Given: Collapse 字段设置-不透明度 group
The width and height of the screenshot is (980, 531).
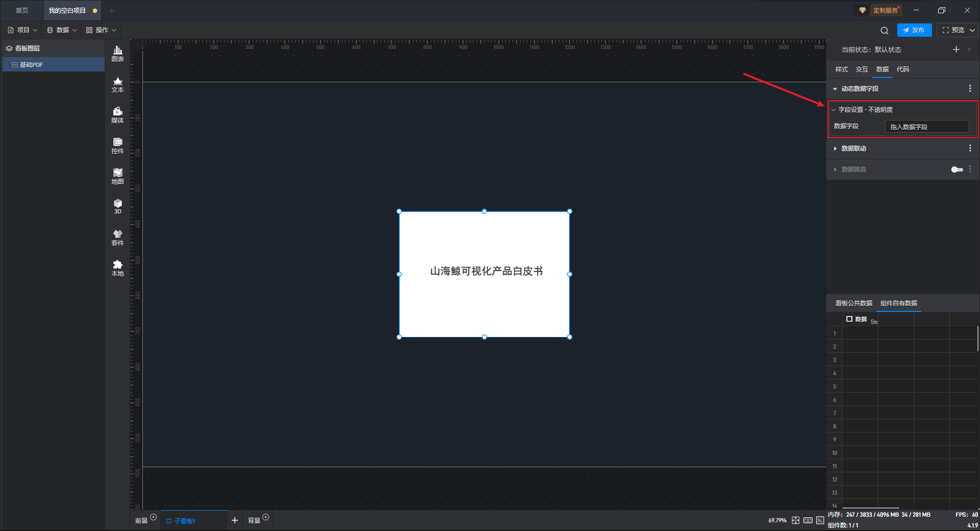Looking at the screenshot, I should (x=834, y=110).
